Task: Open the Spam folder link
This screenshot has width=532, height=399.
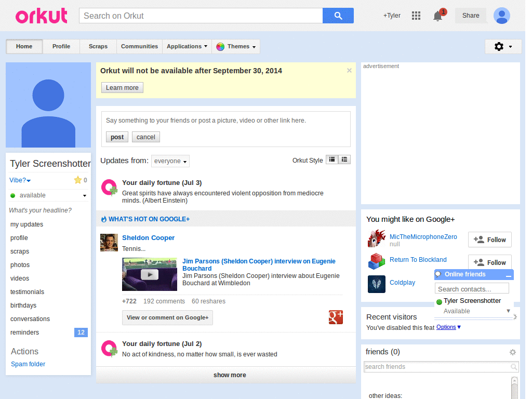Action: pos(28,364)
